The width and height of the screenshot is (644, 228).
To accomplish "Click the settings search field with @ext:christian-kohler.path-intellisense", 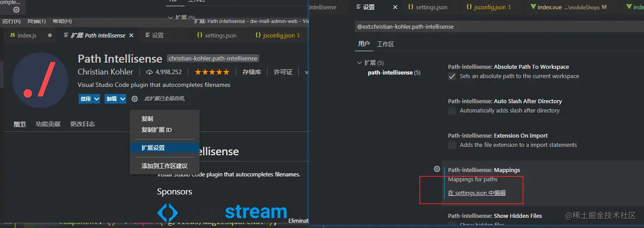I will [499, 26].
